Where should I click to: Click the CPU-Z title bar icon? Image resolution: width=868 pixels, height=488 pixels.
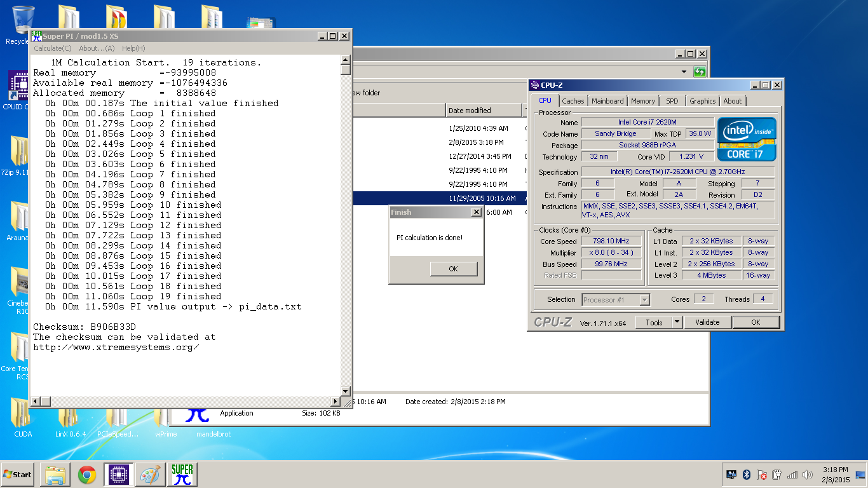click(x=535, y=85)
